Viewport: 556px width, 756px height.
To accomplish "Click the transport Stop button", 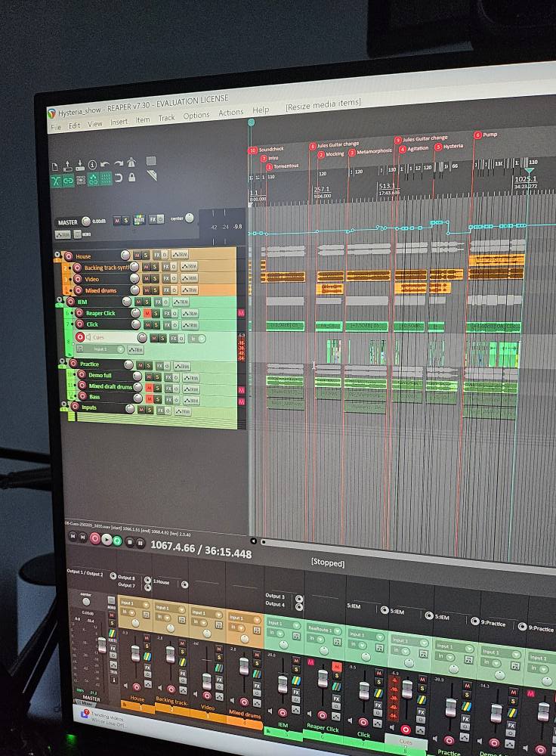I will (129, 542).
